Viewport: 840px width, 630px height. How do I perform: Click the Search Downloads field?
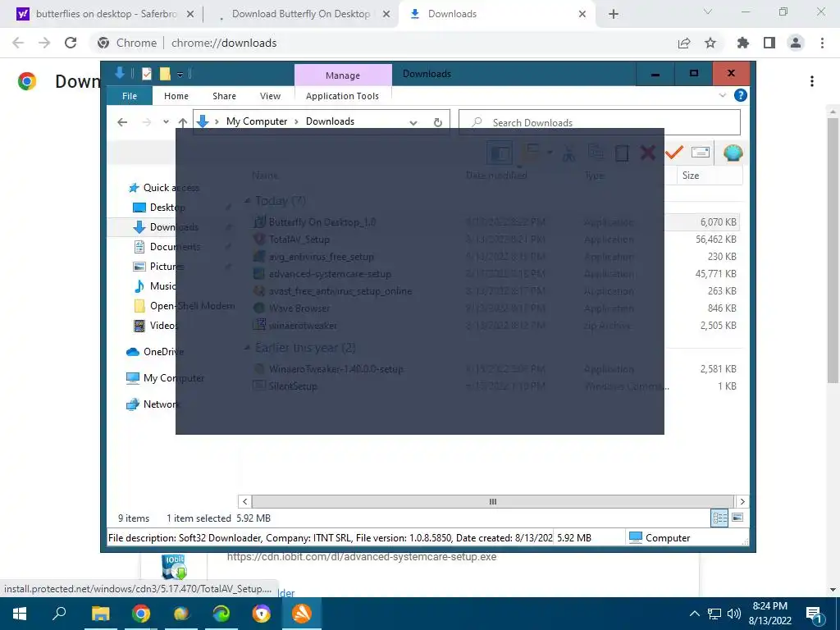point(600,122)
